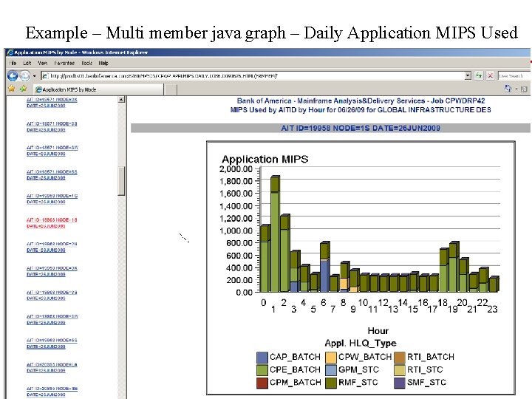
Task: Select the Application MIPS by Node tab
Action: click(98, 89)
